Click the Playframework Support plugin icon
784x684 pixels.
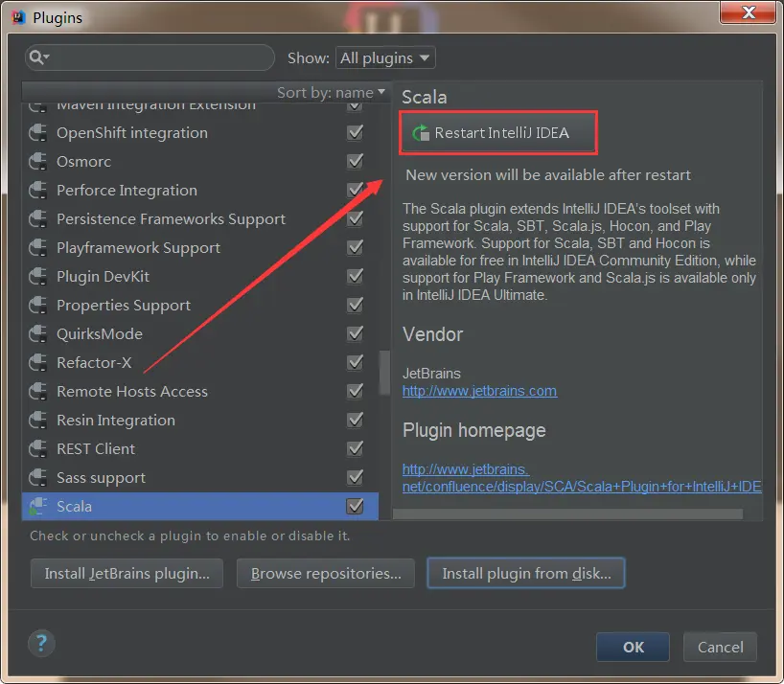[38, 248]
